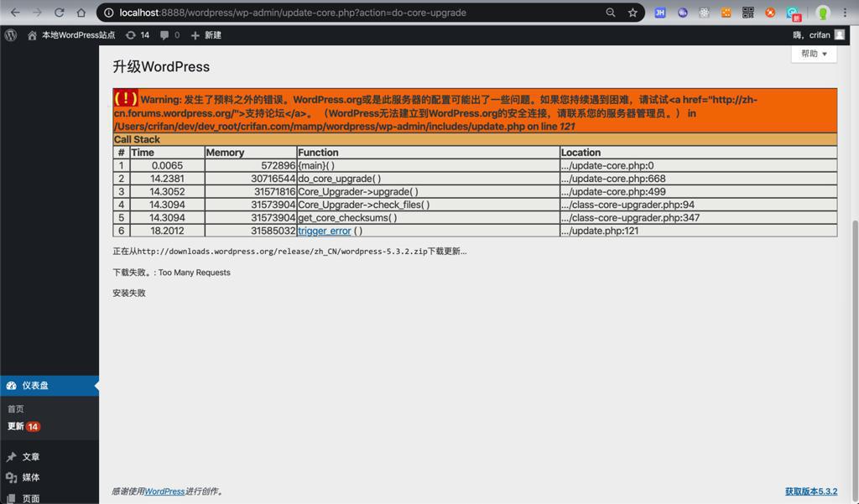Click the wordpress-5.3.2.zip download message
This screenshot has width=859, height=504.
[x=289, y=252]
